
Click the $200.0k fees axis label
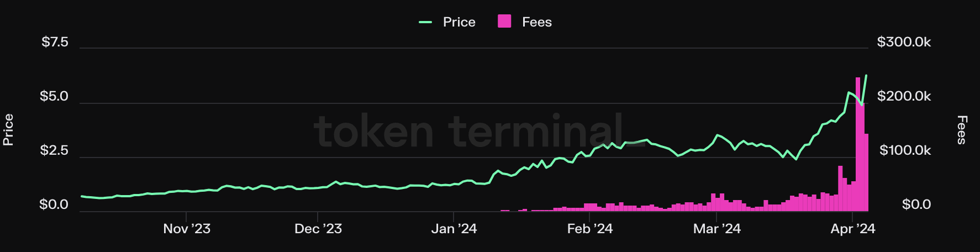click(904, 96)
